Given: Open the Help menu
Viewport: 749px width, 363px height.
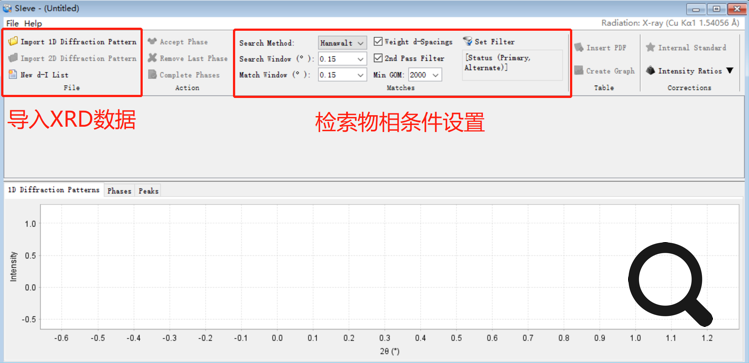Looking at the screenshot, I should (x=33, y=23).
